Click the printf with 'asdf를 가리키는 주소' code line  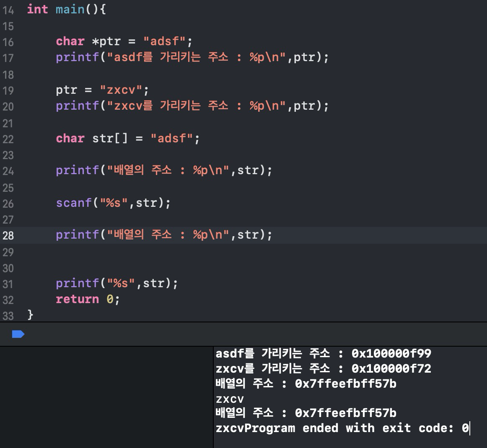point(192,57)
